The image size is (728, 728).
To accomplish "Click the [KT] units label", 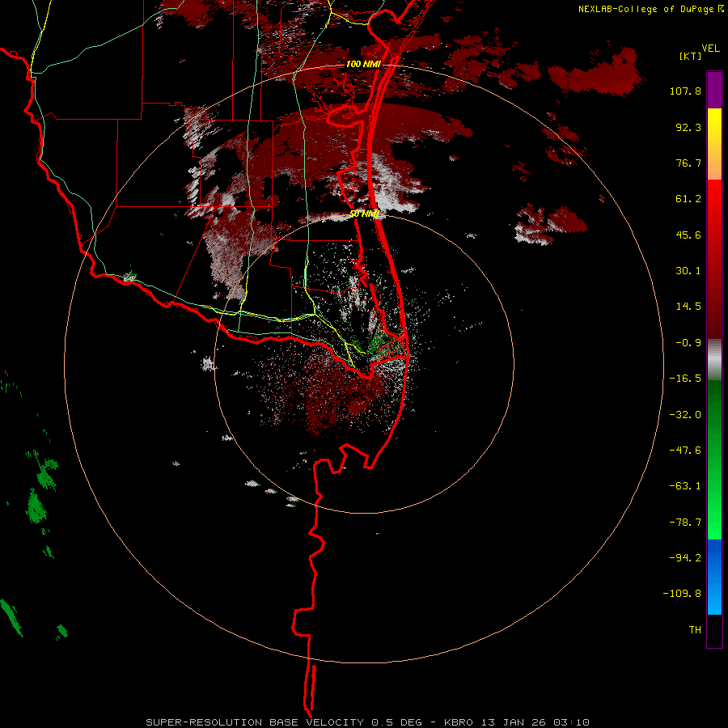I will point(690,56).
